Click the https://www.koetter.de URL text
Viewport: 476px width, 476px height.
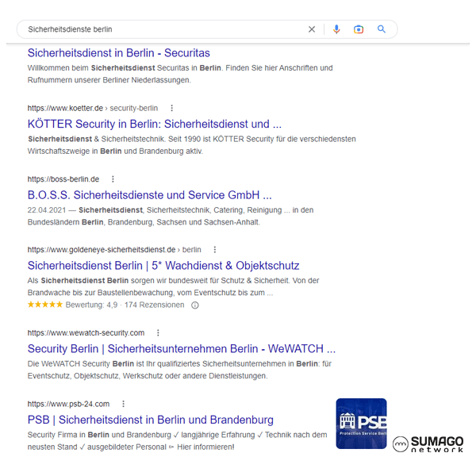click(65, 108)
